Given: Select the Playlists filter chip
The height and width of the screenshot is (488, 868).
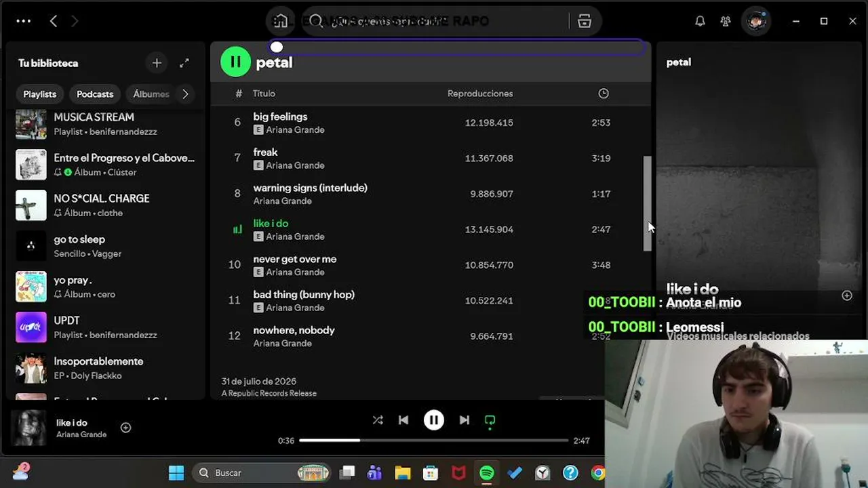Looking at the screenshot, I should (39, 94).
